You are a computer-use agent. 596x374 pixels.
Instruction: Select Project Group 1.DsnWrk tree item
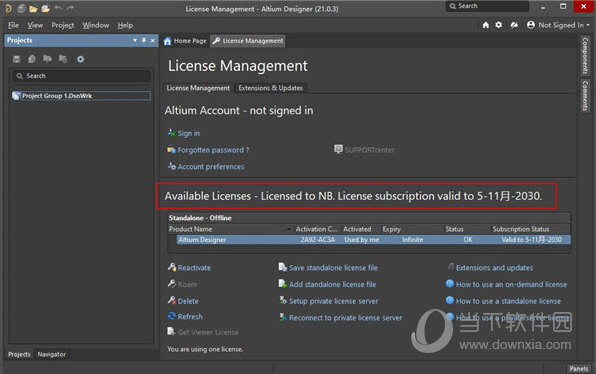[x=81, y=96]
